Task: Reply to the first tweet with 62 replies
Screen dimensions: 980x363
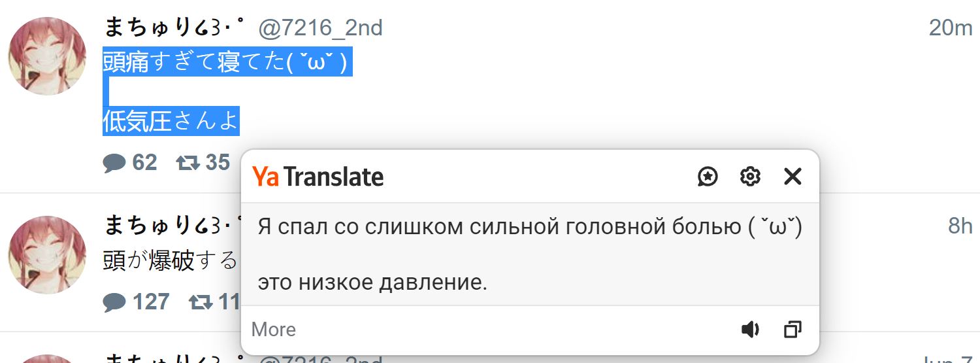Action: point(114,162)
